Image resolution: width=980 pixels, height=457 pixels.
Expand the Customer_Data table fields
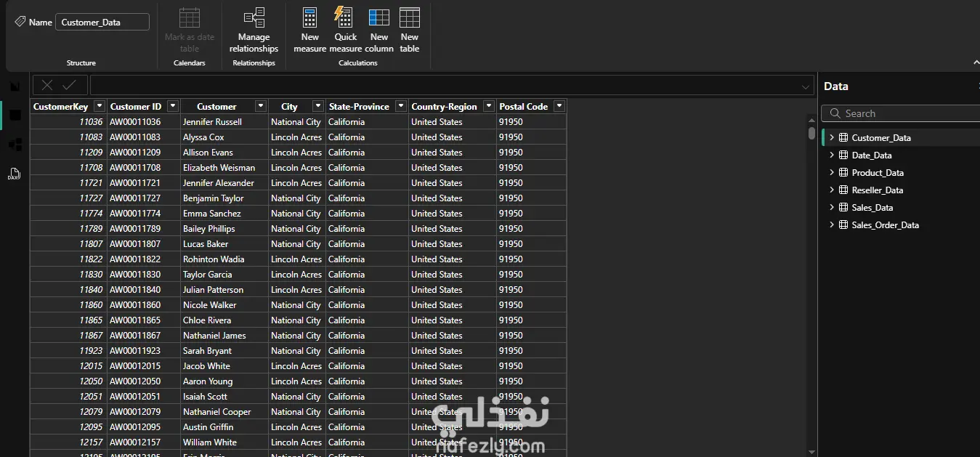(x=832, y=137)
